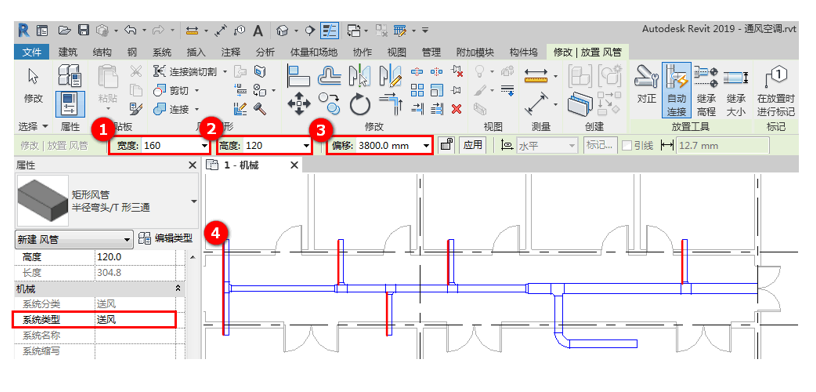Toggle the elevation lock icon beside offset
Viewport: 816px width, 392px height.
pyautogui.click(x=446, y=145)
